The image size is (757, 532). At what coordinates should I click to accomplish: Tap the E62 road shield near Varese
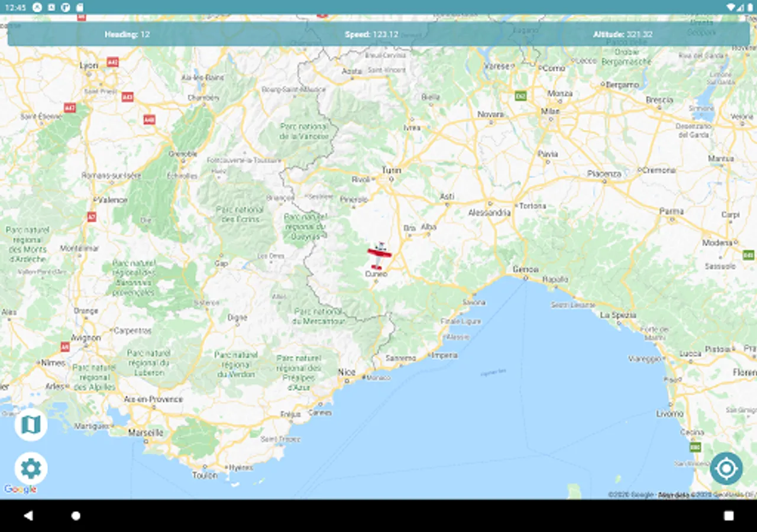[520, 96]
